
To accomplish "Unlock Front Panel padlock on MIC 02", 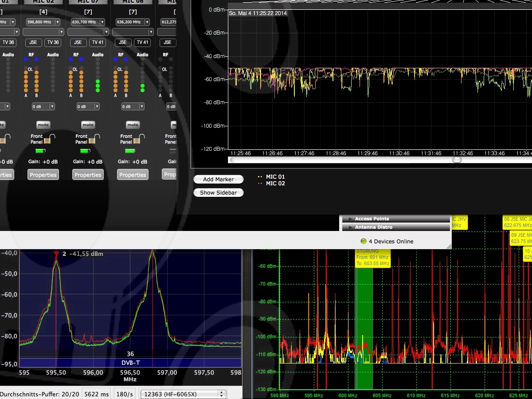I will (x=49, y=139).
